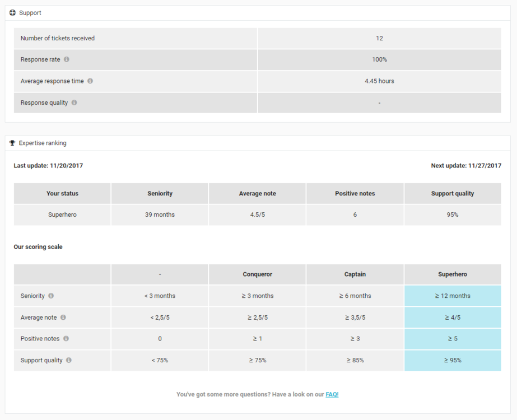Screen dimensions: 517x420
Task: Click the Your status column header
Action: [x=62, y=194]
